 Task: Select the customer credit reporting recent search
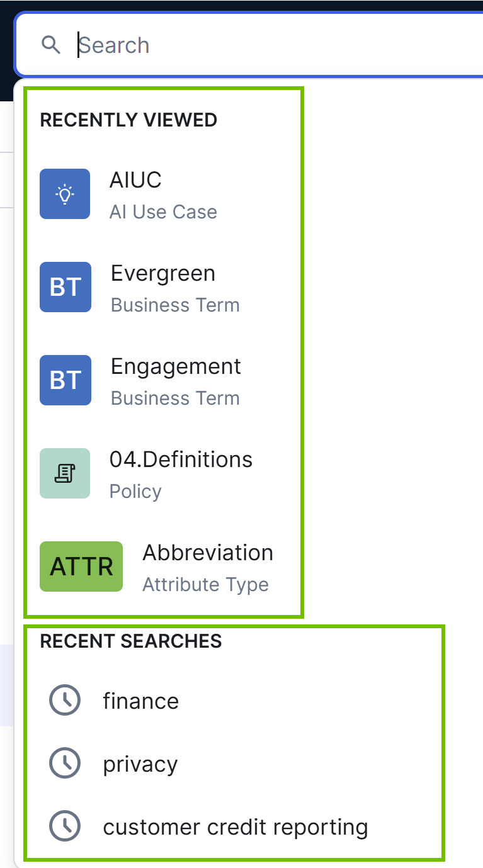(236, 826)
